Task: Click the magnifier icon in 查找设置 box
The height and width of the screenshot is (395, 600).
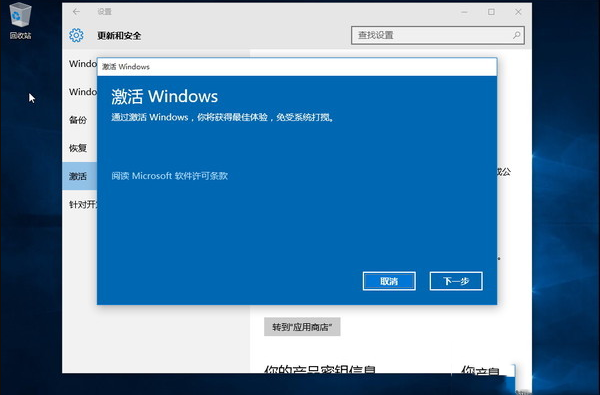Action: (516, 35)
